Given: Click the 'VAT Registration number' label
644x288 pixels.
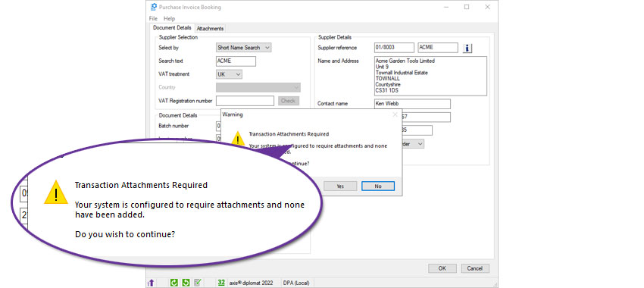Looking at the screenshot, I should pyautogui.click(x=185, y=101).
